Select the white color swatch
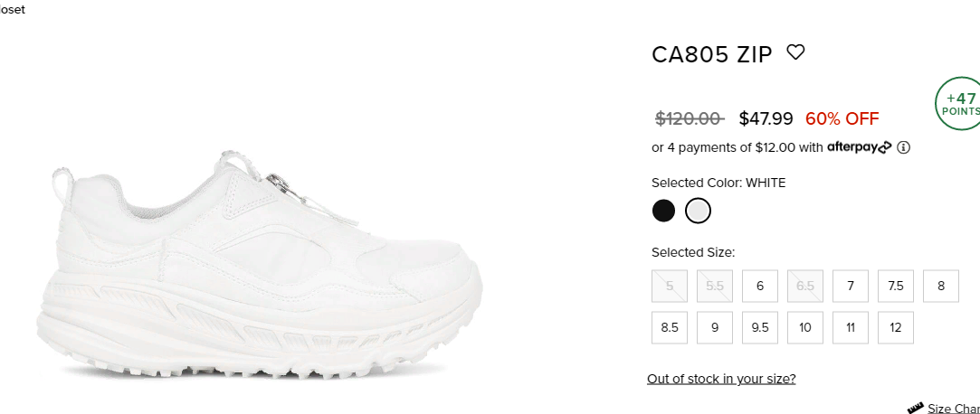The image size is (980, 414). pos(698,211)
